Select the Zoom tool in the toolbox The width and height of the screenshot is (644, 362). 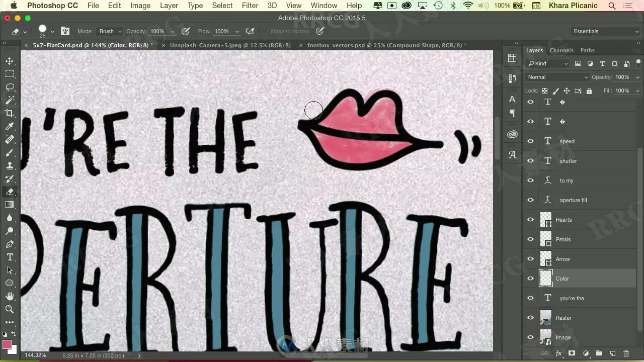(x=10, y=309)
